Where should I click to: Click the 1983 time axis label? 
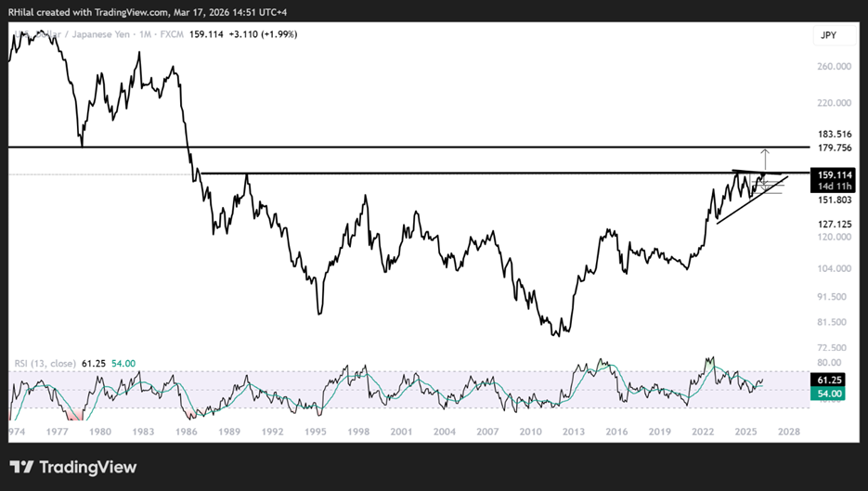[x=143, y=432]
